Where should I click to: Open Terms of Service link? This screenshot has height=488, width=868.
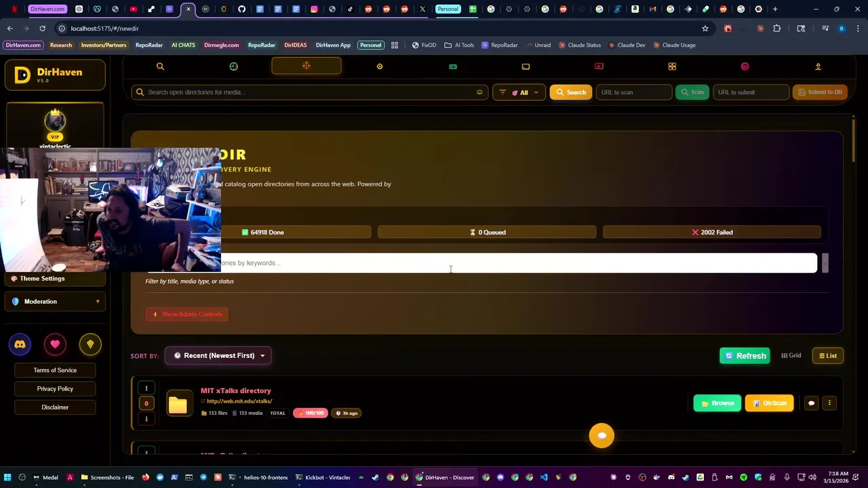point(55,370)
